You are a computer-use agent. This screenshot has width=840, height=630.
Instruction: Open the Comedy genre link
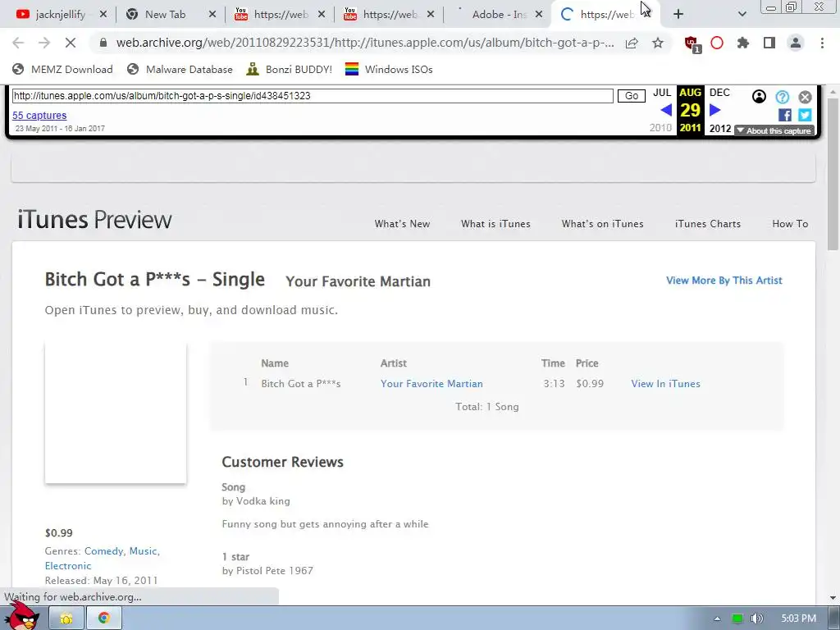[x=104, y=550]
